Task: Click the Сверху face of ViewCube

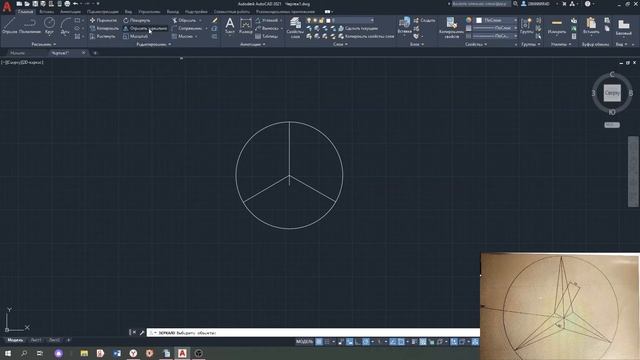Action: pyautogui.click(x=612, y=93)
